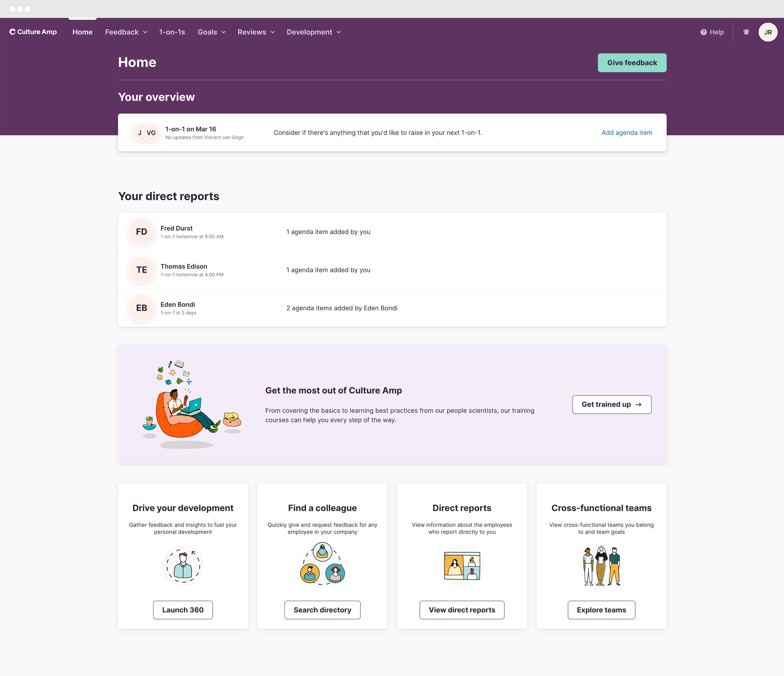784x676 pixels.
Task: Expand the Feedback dropdown menu
Action: [x=126, y=32]
